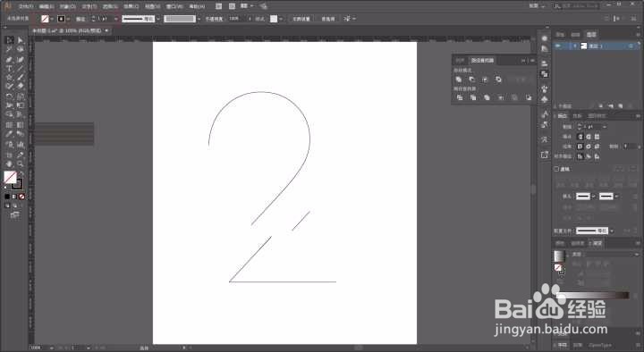This screenshot has height=352, width=644.
Task: Open the fill color dropdown in control bar
Action: 52,19
